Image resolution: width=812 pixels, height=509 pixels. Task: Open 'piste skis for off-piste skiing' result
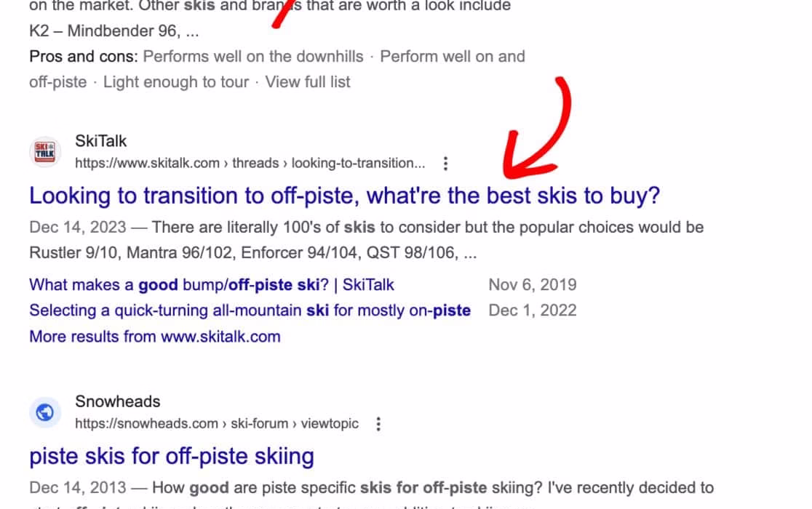[172, 456]
